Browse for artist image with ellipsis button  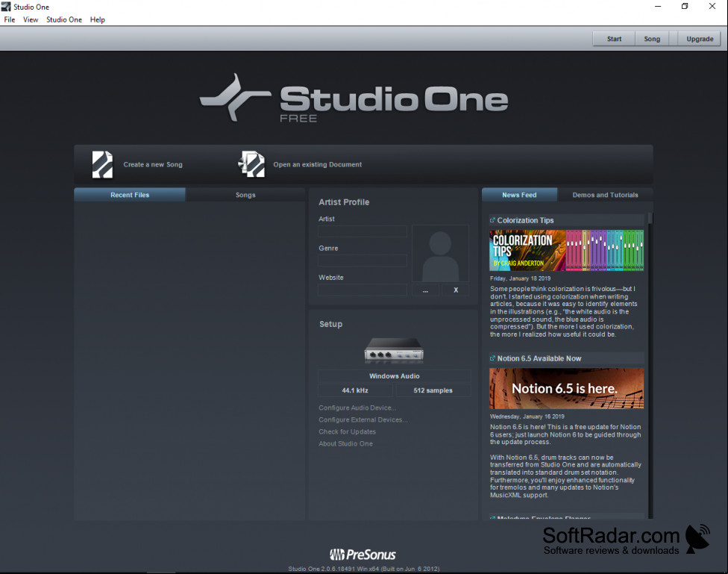[x=425, y=290]
